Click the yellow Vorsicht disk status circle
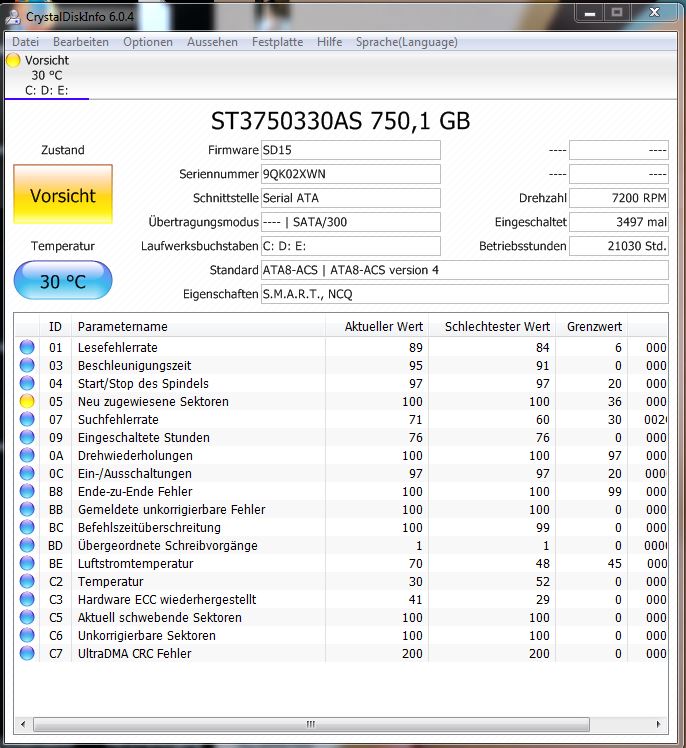The width and height of the screenshot is (686, 748). pyautogui.click(x=13, y=61)
